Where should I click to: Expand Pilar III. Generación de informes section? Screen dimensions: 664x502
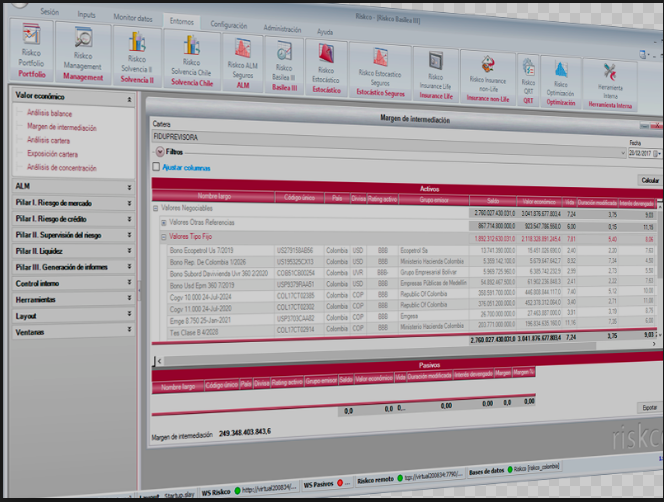click(x=129, y=266)
